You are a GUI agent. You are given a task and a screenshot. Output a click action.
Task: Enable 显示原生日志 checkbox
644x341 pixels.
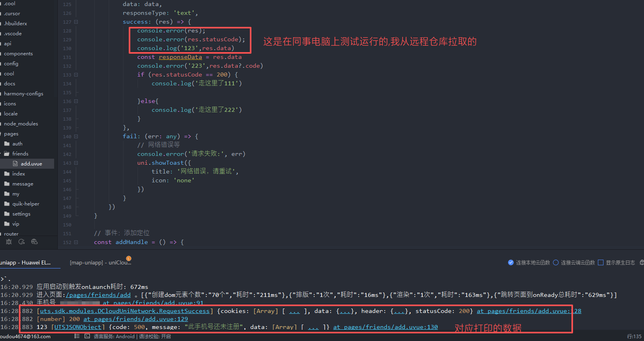pyautogui.click(x=601, y=262)
